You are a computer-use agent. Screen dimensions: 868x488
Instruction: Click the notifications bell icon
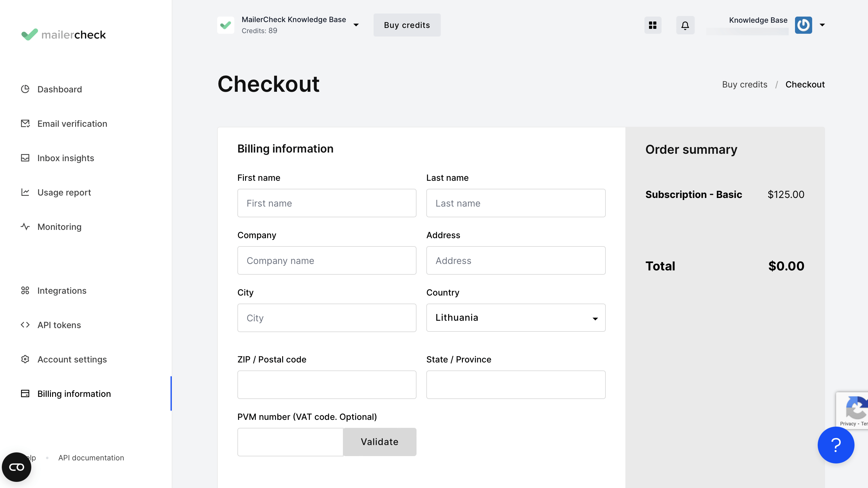tap(685, 25)
